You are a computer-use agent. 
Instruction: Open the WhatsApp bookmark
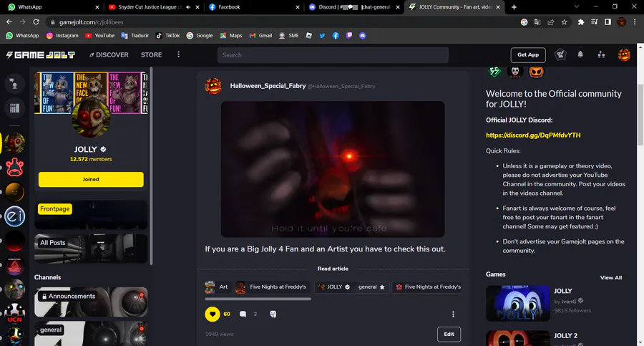[x=23, y=36]
